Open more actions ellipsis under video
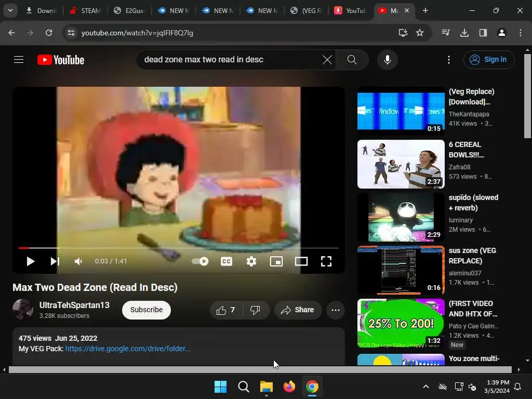 pos(335,310)
